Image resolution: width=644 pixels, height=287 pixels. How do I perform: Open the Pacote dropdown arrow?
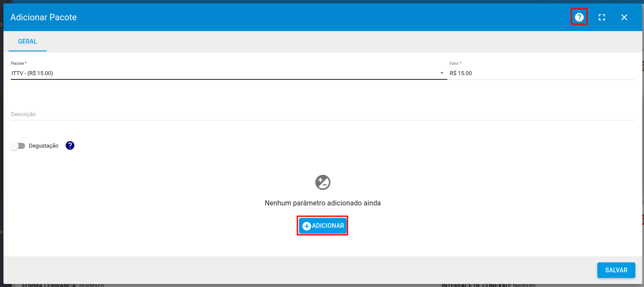442,73
